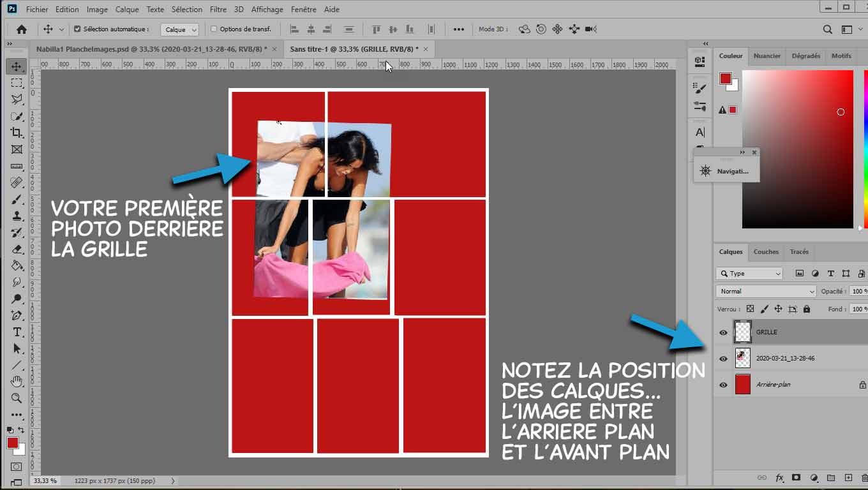Toggle Sélection automatique checkbox
This screenshot has width=868, height=490.
[x=78, y=29]
